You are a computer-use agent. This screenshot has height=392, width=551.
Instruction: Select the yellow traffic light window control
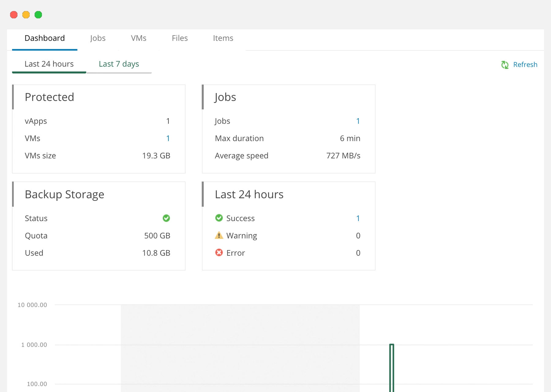(26, 14)
